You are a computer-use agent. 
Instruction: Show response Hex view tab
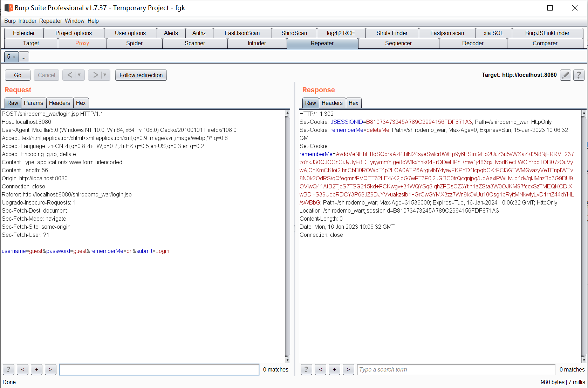pos(353,103)
